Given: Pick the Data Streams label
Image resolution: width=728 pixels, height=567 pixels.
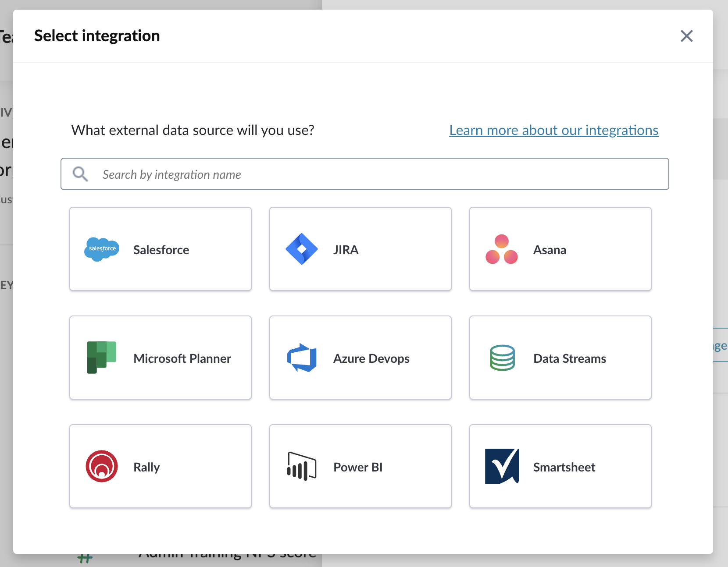Looking at the screenshot, I should pos(570,358).
